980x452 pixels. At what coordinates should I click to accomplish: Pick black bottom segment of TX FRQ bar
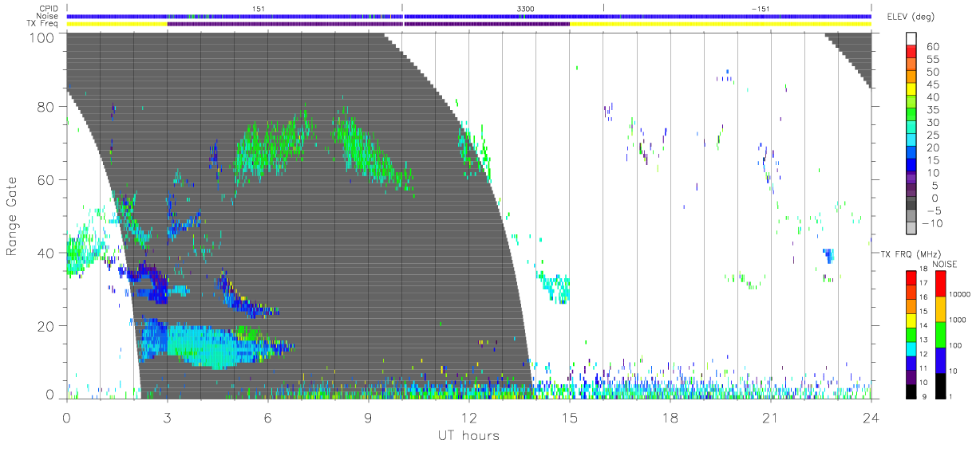pyautogui.click(x=912, y=391)
